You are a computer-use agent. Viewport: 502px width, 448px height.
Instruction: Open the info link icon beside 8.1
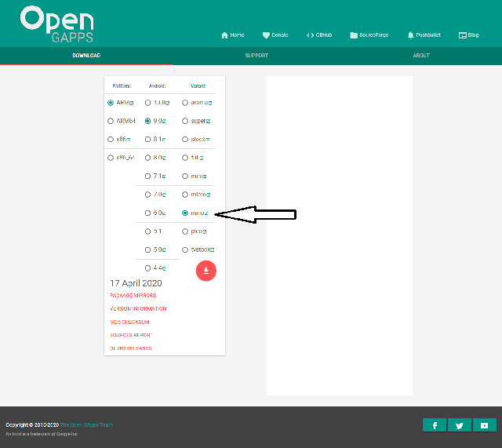(x=164, y=140)
